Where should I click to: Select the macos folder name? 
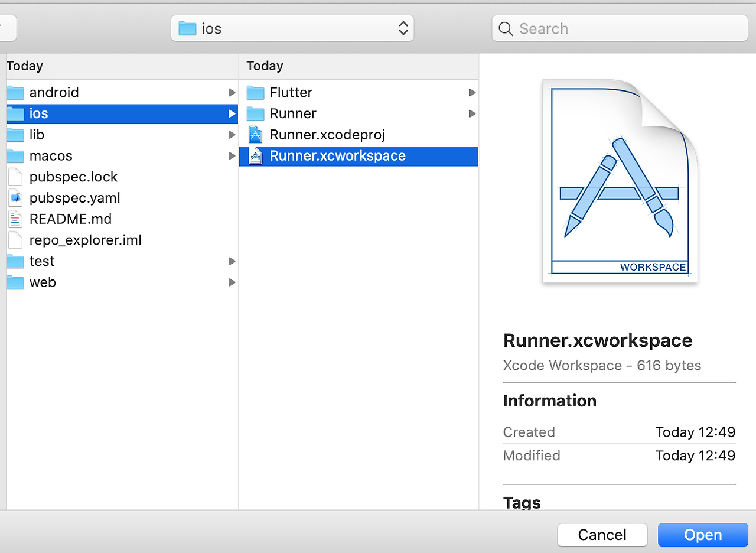pos(51,157)
